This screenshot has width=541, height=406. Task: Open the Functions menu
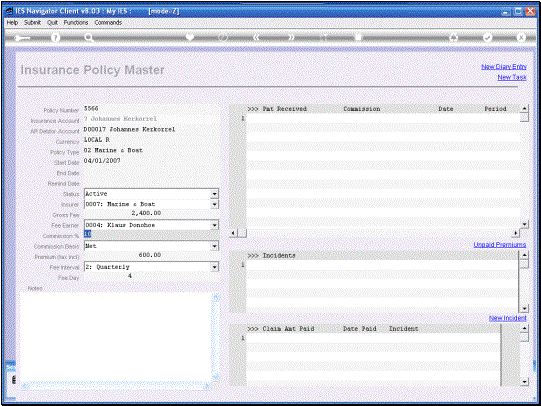point(76,22)
